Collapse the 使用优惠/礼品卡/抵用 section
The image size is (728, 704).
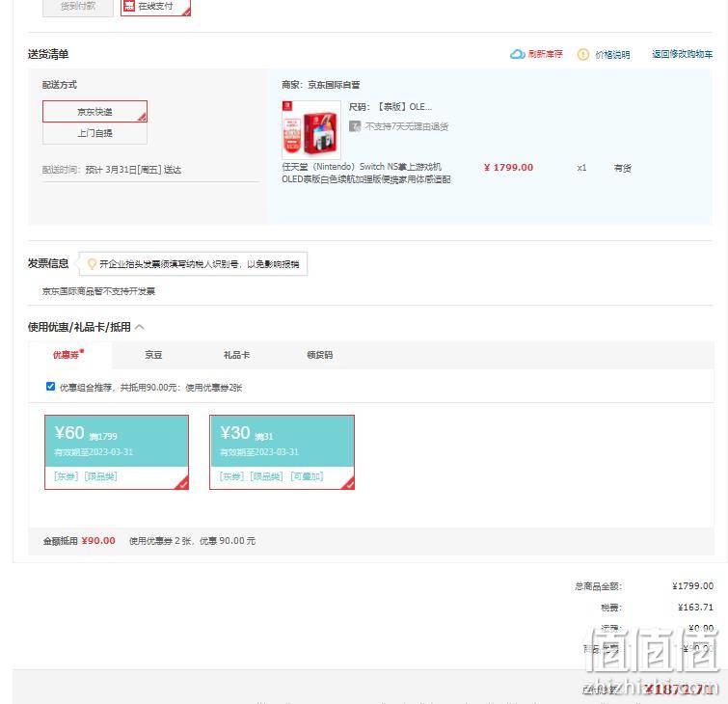tap(139, 327)
